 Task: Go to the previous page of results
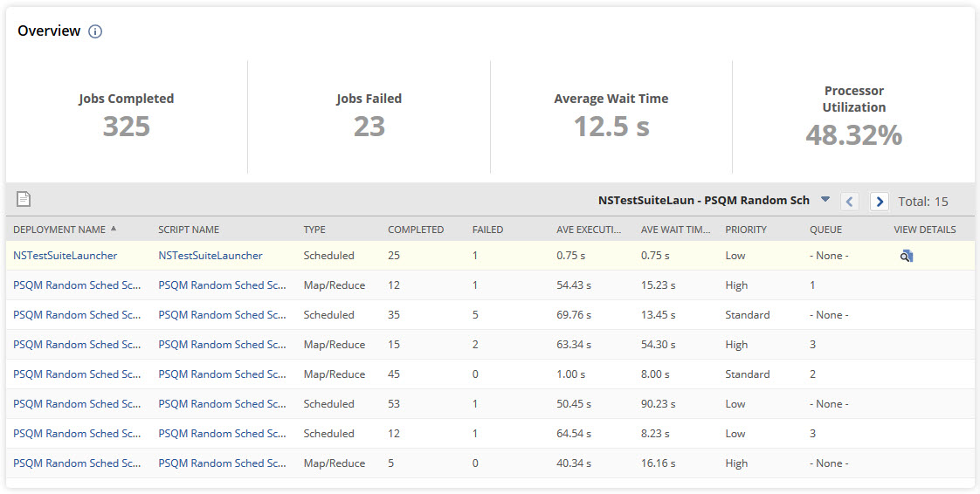[x=849, y=202]
